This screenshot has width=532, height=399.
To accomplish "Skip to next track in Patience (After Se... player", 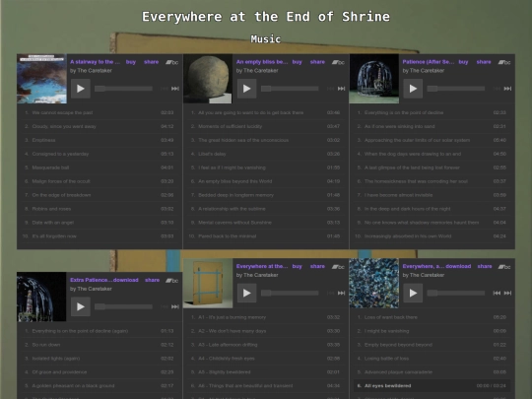I will pos(507,89).
